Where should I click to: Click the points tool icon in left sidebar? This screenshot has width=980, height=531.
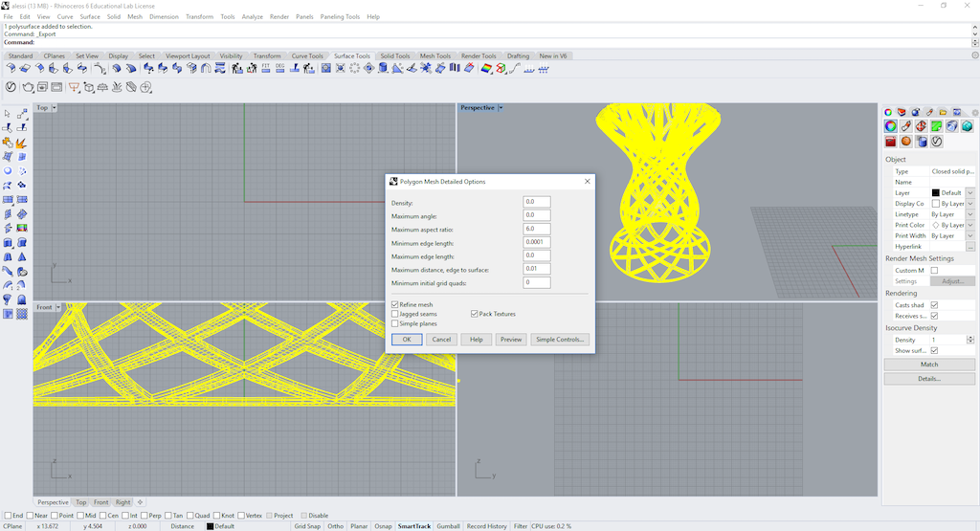(x=21, y=171)
